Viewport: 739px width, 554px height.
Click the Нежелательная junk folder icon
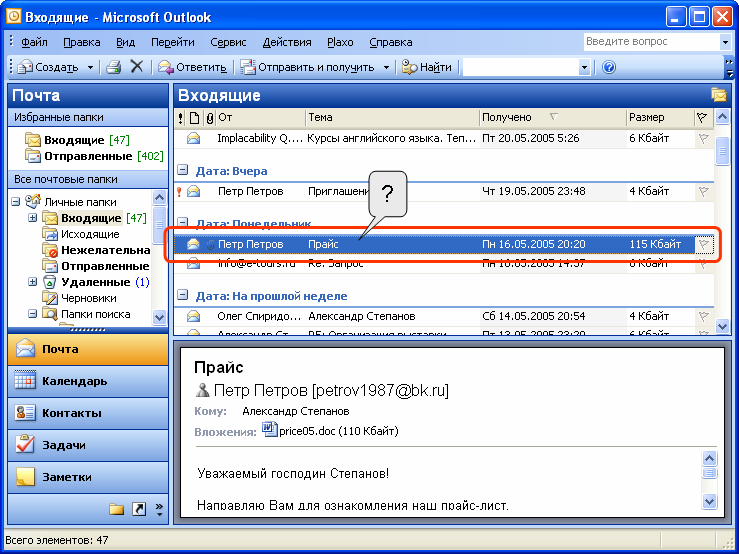pos(49,250)
